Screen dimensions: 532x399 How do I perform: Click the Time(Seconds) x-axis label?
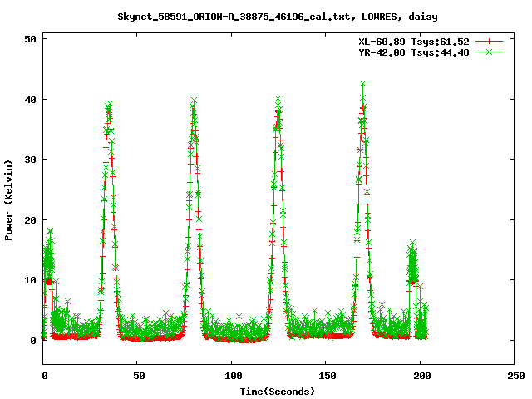pyautogui.click(x=278, y=392)
